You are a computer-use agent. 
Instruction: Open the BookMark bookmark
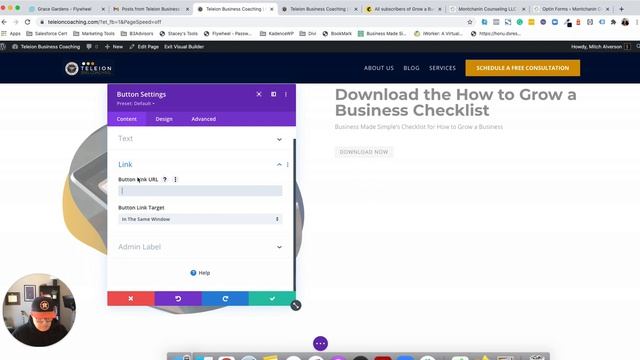coord(337,33)
